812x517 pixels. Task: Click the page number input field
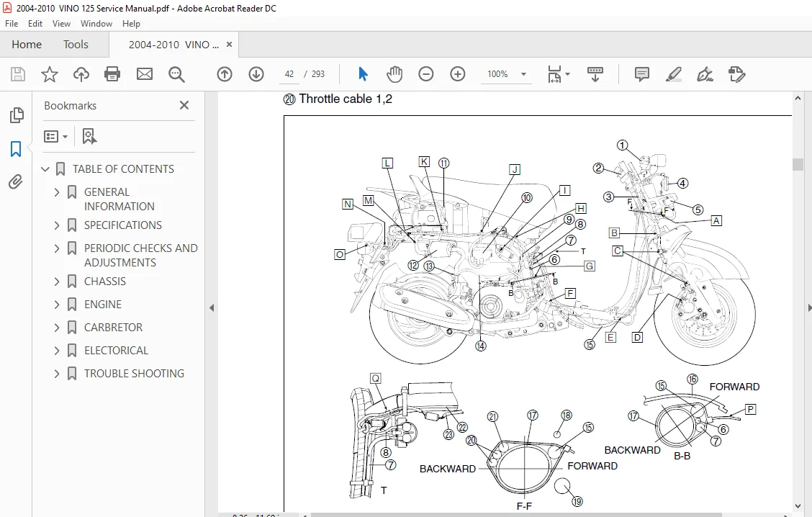(x=289, y=74)
